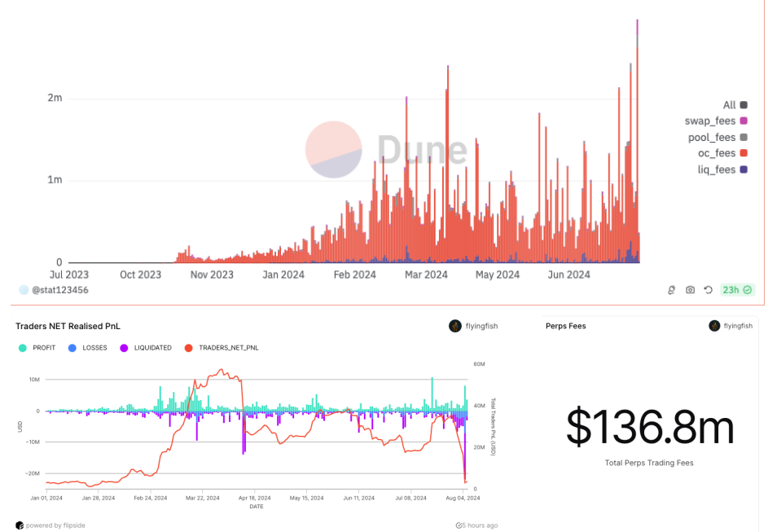Toggle LIQUIDATED series in PnL legend

tap(146, 348)
